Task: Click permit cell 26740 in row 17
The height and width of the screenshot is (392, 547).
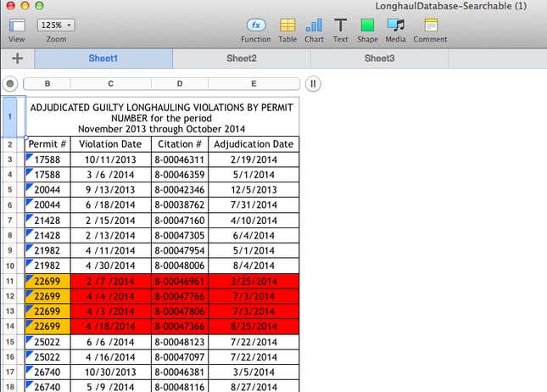Action: tap(47, 372)
